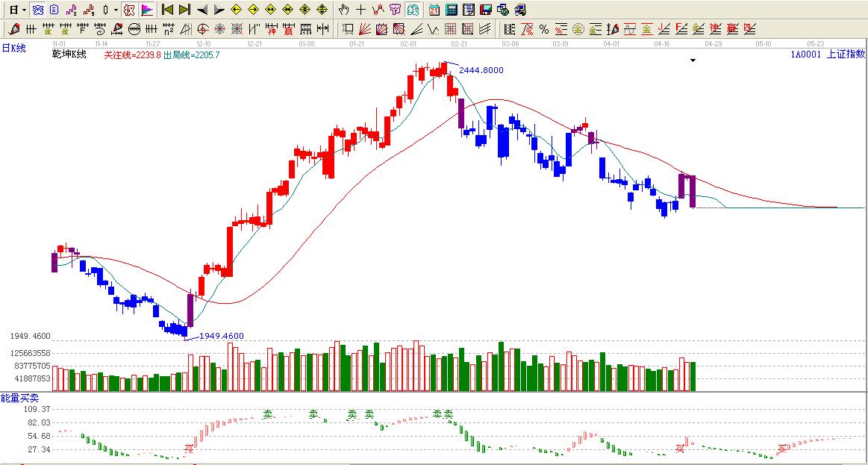Screen dimensions: 868x465
Task: Click the floppy disk save icon
Action: tap(485, 10)
